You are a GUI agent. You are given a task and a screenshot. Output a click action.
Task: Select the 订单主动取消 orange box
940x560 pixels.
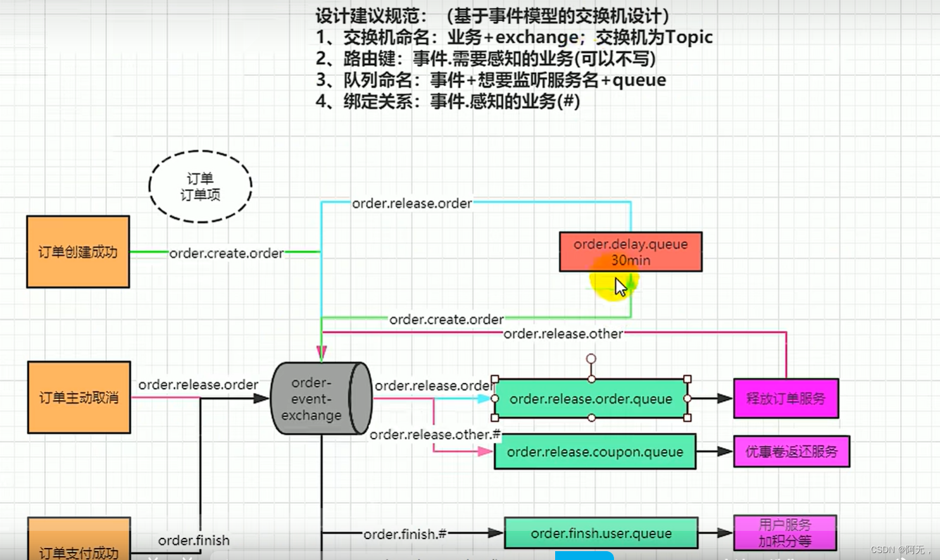[79, 397]
